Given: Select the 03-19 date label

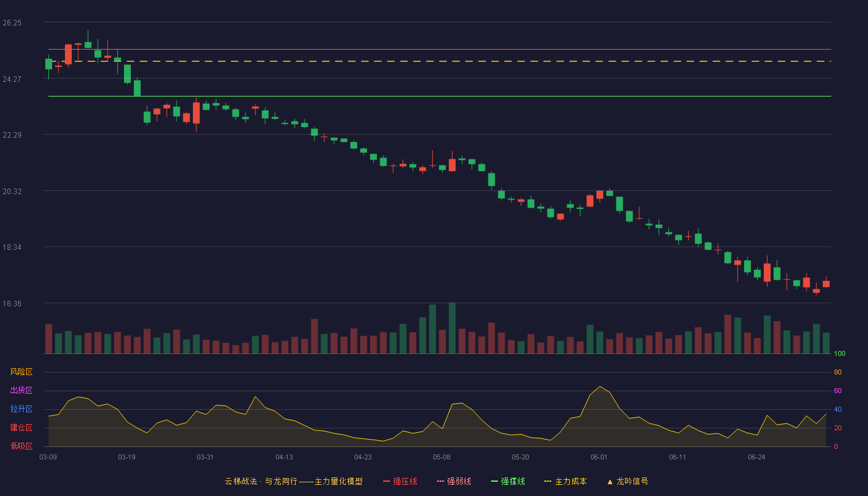Looking at the screenshot, I should [126, 457].
